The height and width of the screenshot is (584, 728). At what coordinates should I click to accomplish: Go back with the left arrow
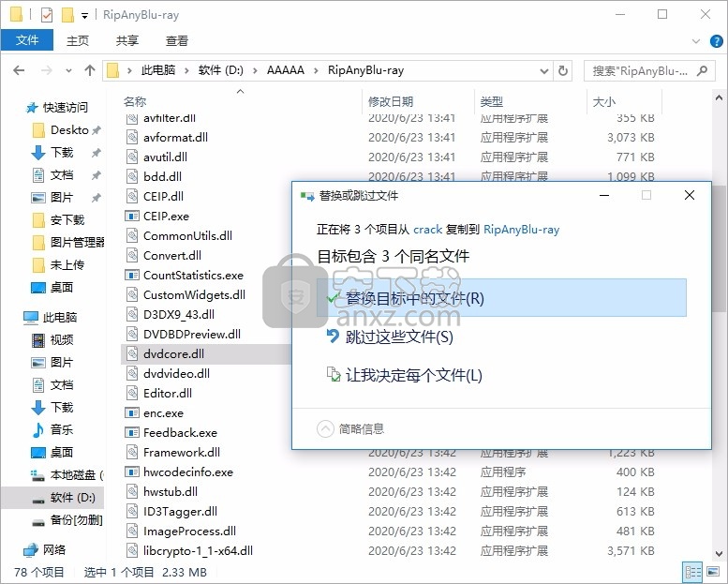tap(19, 70)
